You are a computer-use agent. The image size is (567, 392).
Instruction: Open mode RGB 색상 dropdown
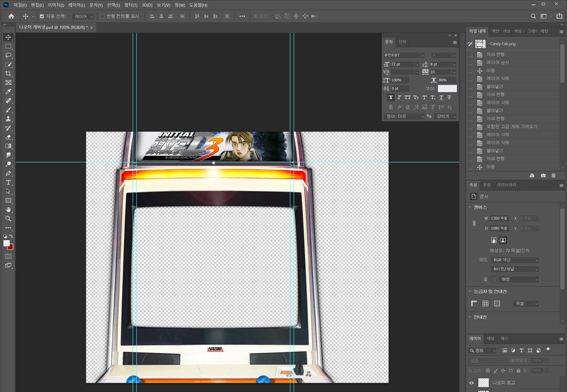click(515, 260)
